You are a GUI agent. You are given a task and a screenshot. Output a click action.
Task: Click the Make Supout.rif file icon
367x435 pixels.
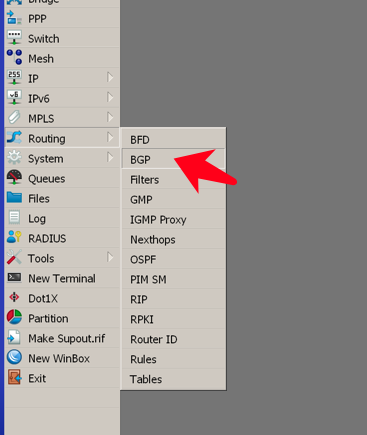[x=14, y=337]
